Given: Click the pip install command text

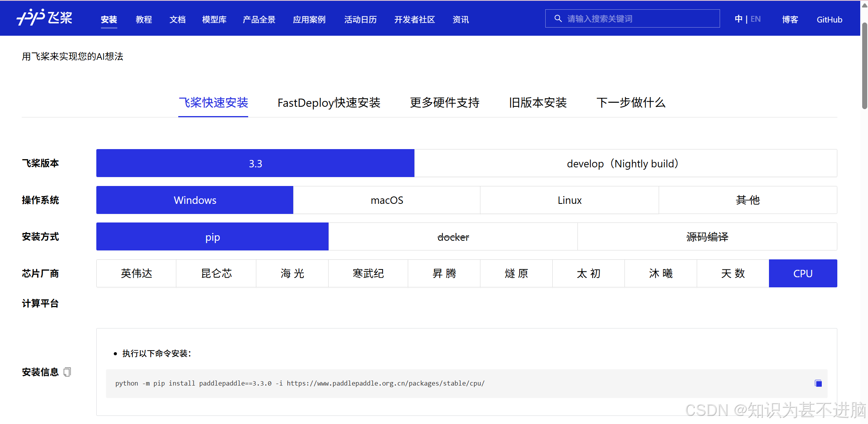Looking at the screenshot, I should (x=300, y=383).
